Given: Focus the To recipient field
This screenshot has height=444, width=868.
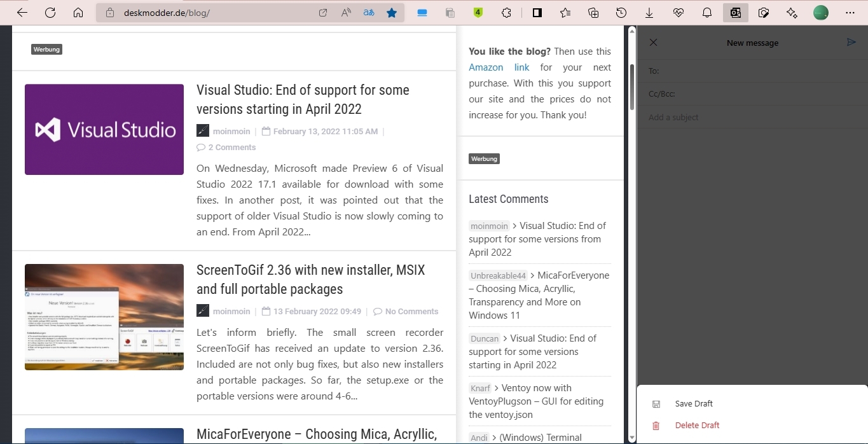Looking at the screenshot, I should [x=752, y=71].
